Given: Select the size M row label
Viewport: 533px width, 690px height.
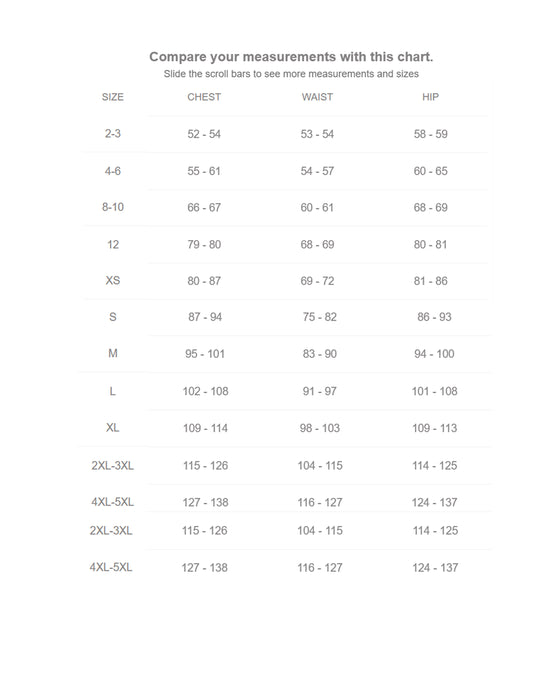Looking at the screenshot, I should click(113, 353).
